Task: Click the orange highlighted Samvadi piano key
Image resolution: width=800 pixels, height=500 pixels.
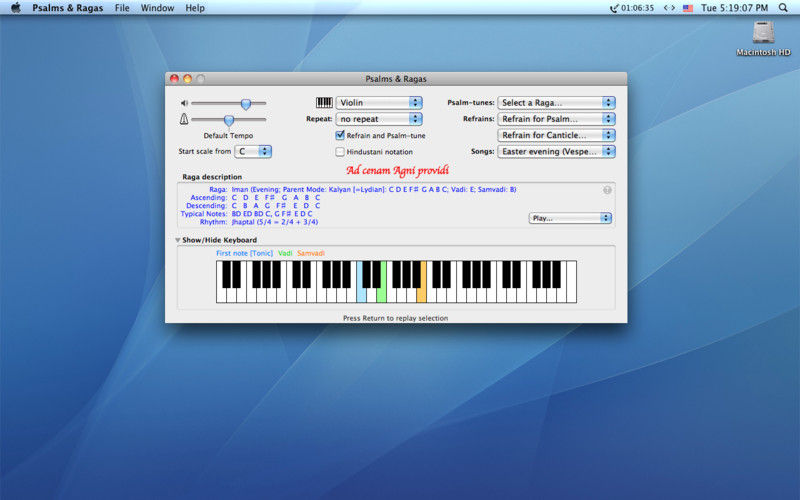Action: pyautogui.click(x=421, y=294)
